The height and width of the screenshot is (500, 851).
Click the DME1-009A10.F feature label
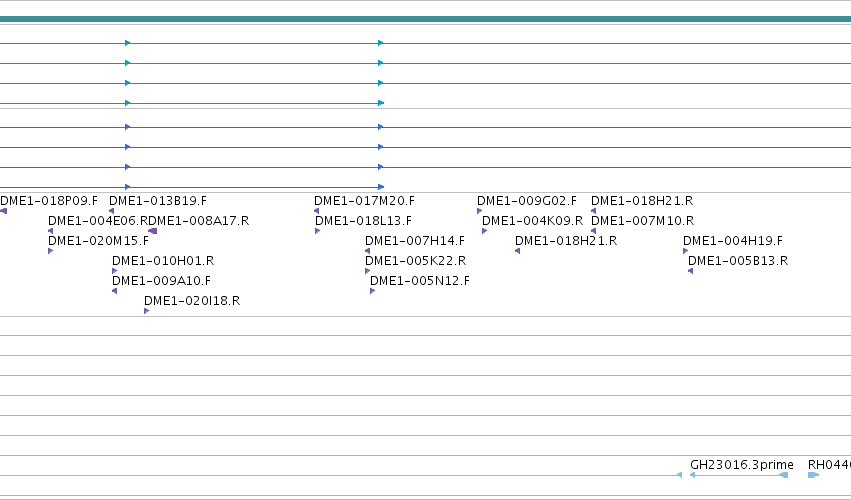(161, 281)
